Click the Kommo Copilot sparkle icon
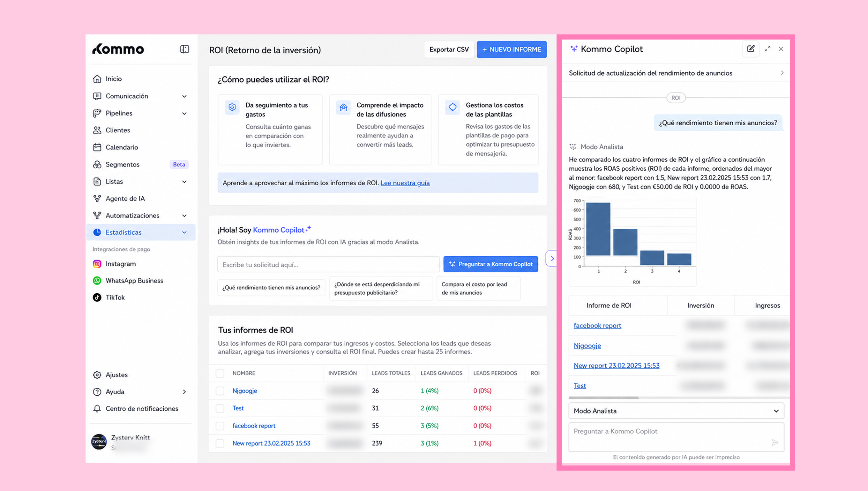 coord(574,49)
